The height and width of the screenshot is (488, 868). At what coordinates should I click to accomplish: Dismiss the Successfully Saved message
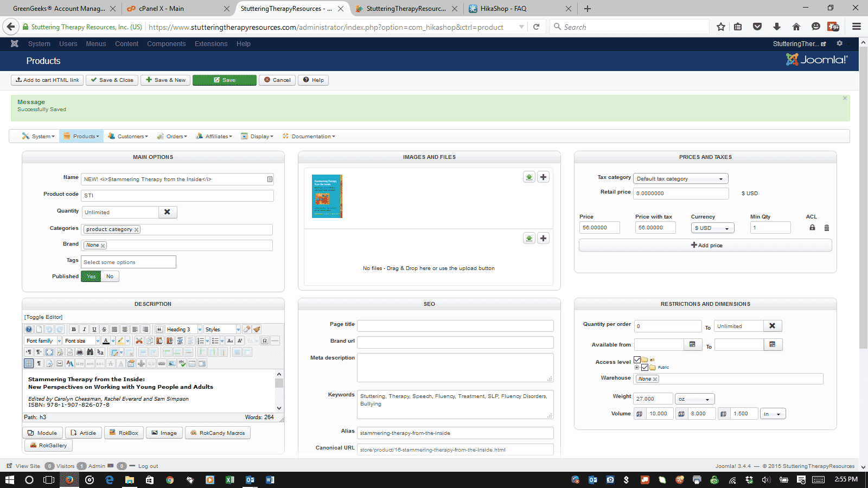845,98
